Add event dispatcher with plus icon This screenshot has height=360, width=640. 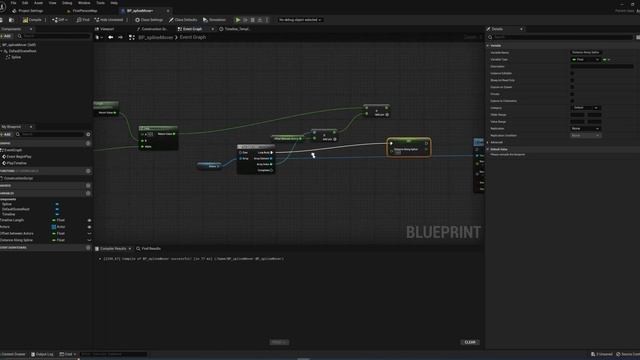coord(88,247)
